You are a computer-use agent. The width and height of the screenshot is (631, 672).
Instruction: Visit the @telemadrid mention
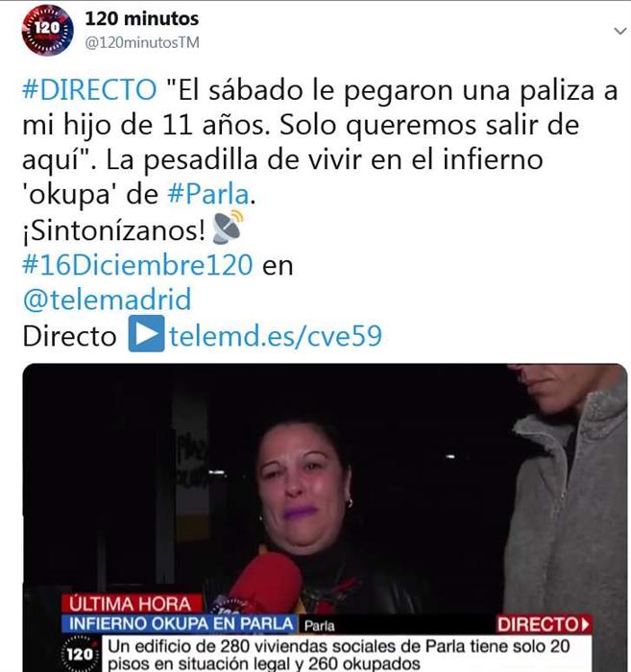pyautogui.click(x=107, y=300)
